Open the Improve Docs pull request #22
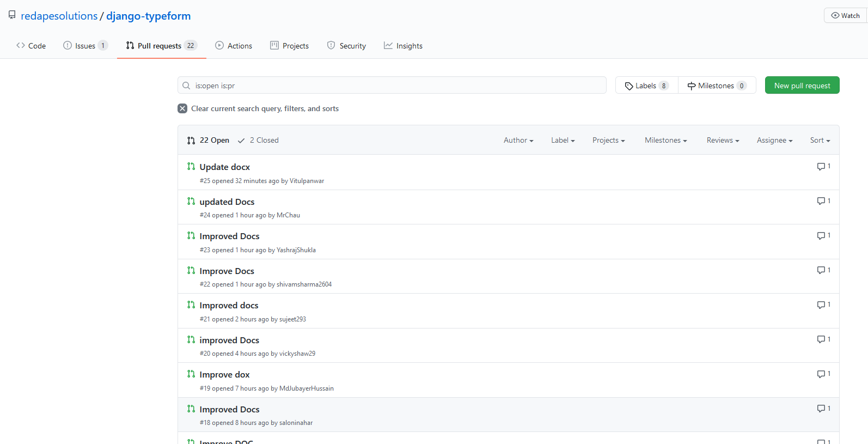Image resolution: width=868 pixels, height=444 pixels. tap(227, 271)
